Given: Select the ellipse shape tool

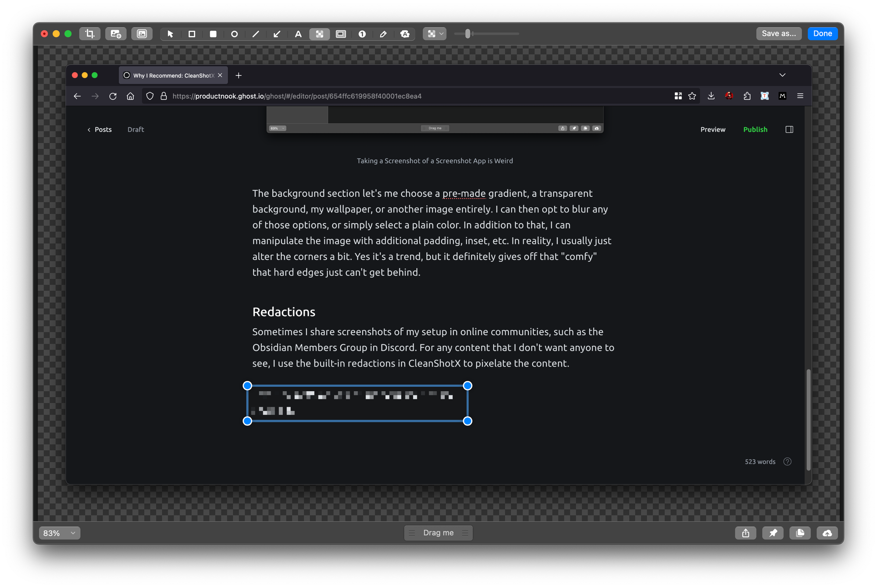Looking at the screenshot, I should coord(234,34).
